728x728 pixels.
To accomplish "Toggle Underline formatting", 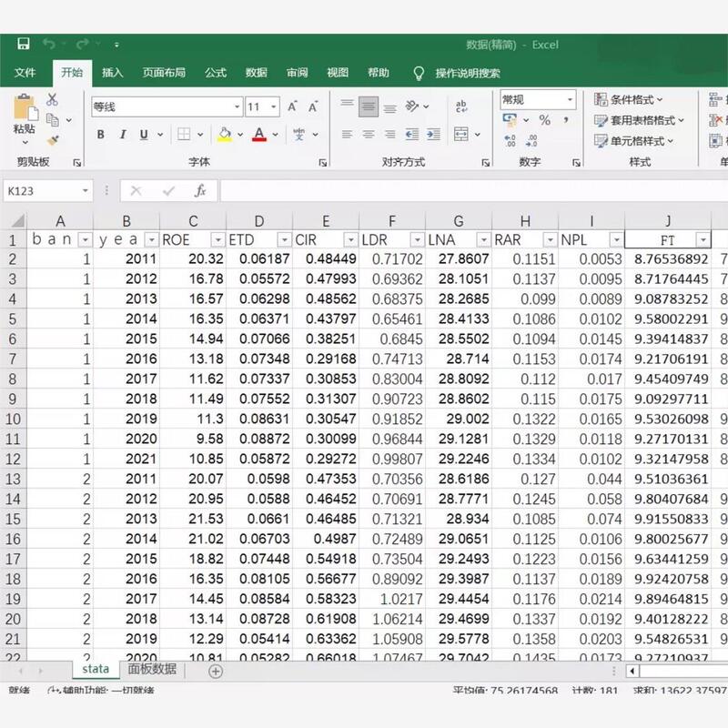I will 144,135.
